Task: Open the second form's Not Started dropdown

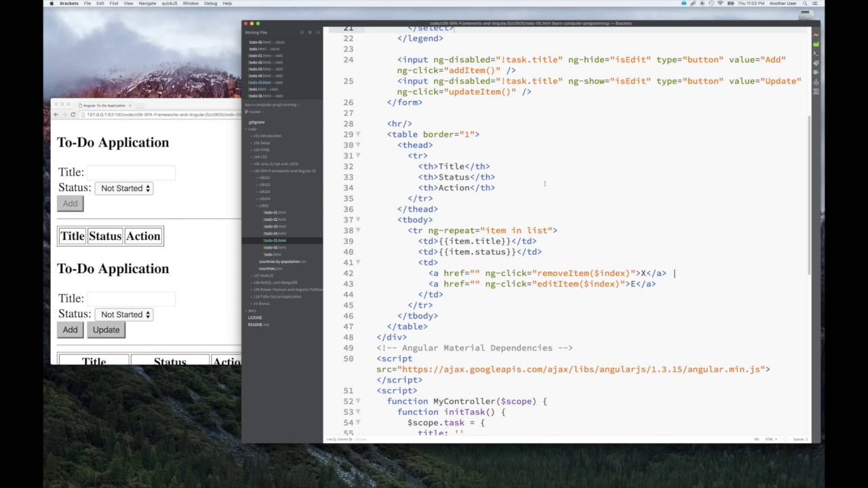Action: tap(125, 314)
